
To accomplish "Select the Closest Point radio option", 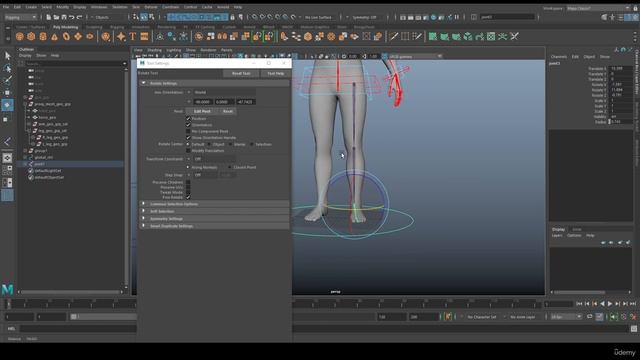I will click(x=230, y=167).
